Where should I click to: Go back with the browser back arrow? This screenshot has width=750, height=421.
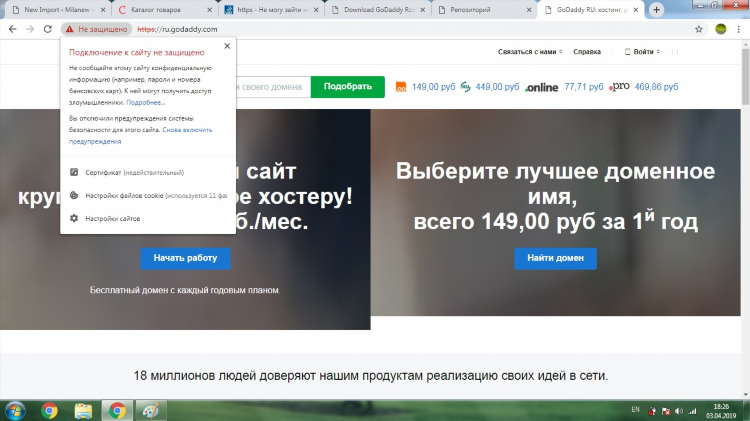12,29
